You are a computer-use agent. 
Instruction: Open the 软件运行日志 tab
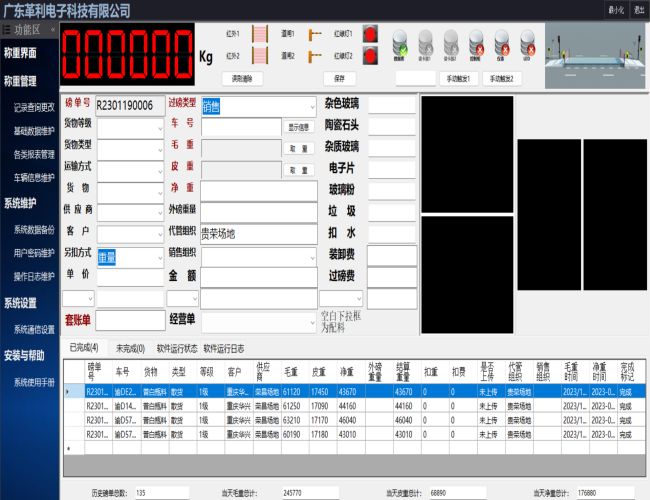pos(224,349)
